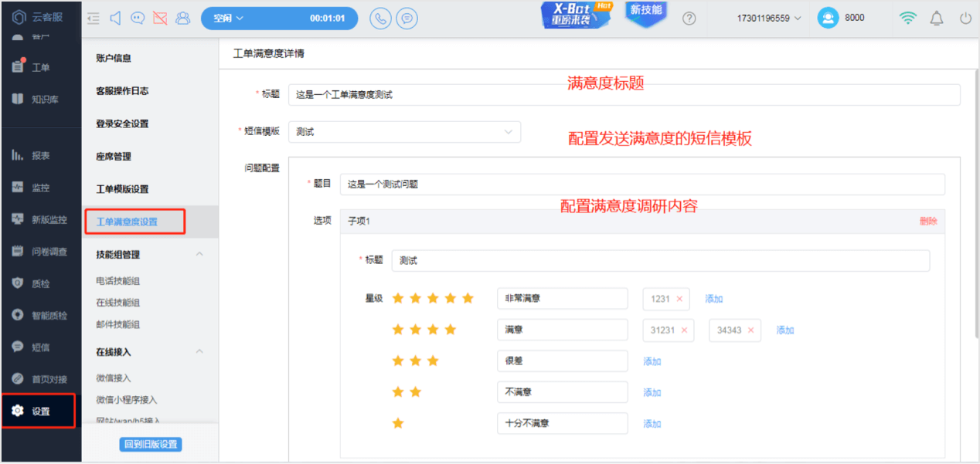Open the 短信模板 测试 dropdown
Image resolution: width=980 pixels, height=464 pixels.
point(404,132)
